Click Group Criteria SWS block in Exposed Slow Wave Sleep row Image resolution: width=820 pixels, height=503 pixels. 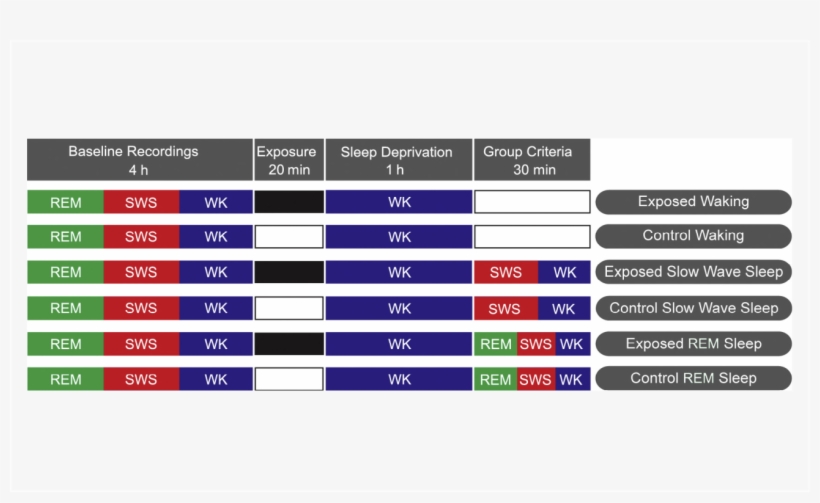[506, 273]
